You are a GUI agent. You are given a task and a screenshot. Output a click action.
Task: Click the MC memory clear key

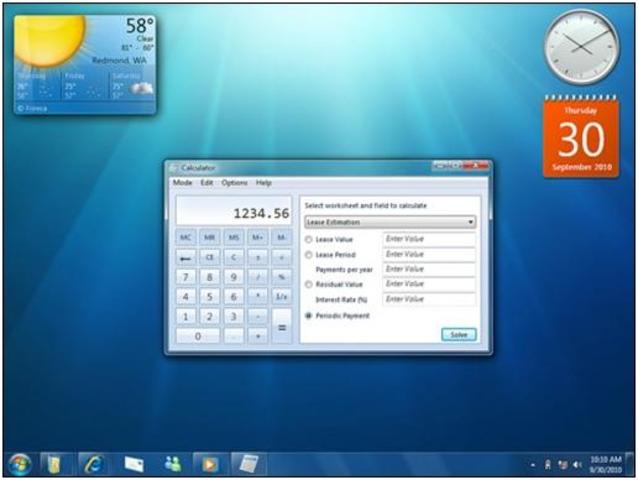click(186, 237)
